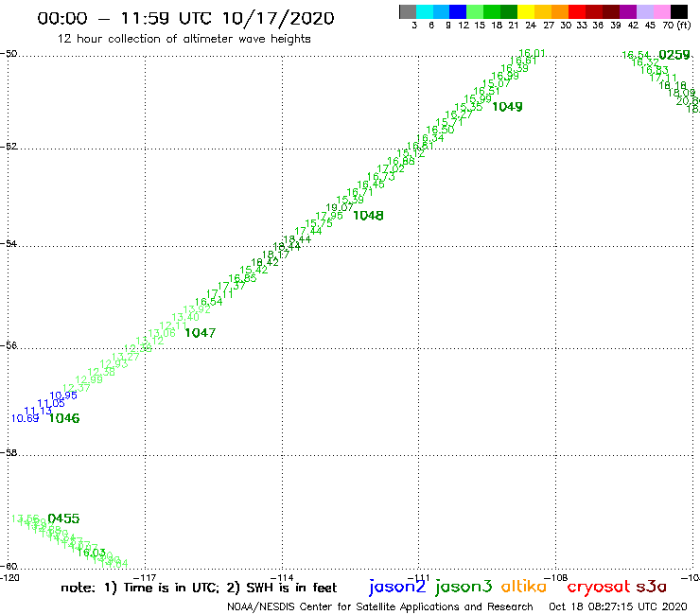This screenshot has height=615, width=700.
Task: Click the -114 longitude axis label
Action: pyautogui.click(x=282, y=578)
